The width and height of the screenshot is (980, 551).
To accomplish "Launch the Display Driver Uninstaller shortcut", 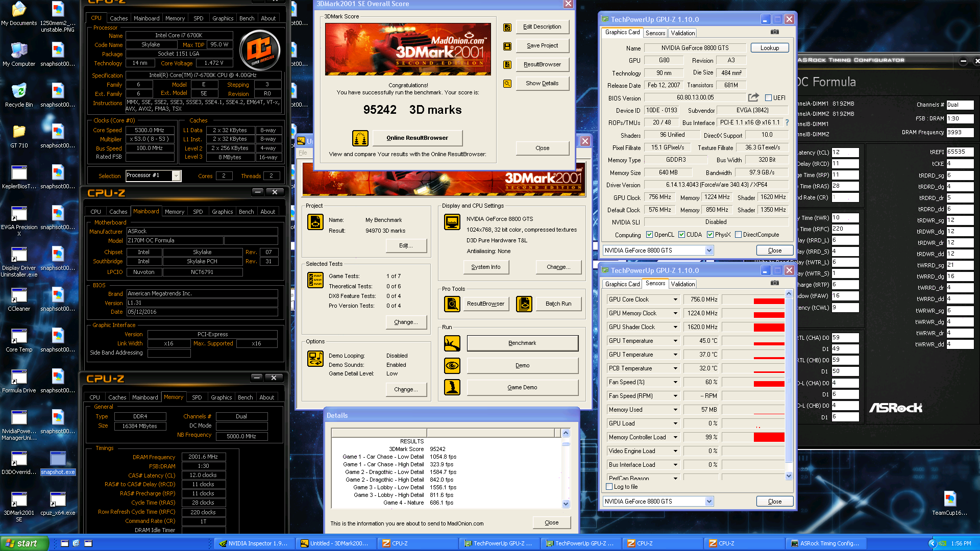I will click(19, 262).
